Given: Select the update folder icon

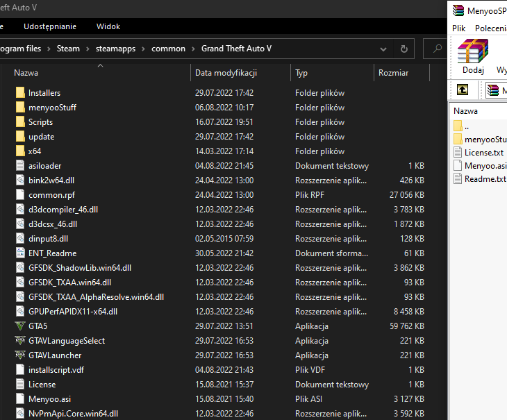Looking at the screenshot, I should [x=20, y=136].
